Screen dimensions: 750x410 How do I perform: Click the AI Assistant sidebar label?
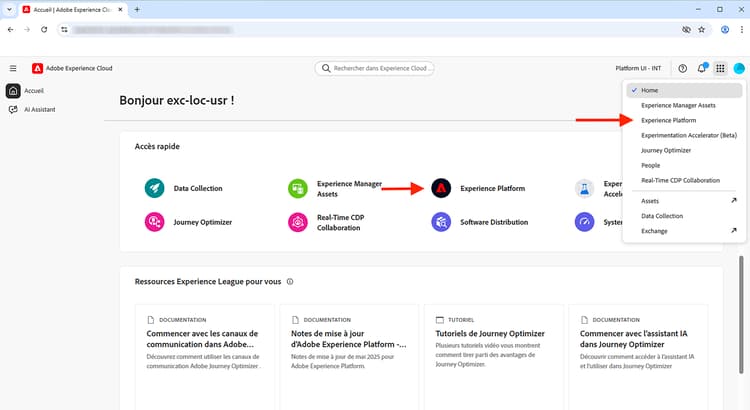coord(40,110)
